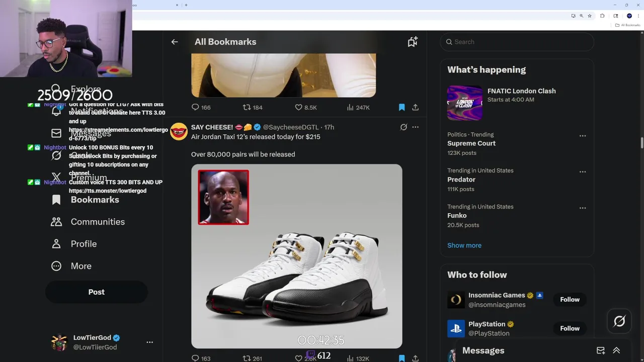Open @SaycheeseDGTL handle link
This screenshot has height=362, width=644.
pyautogui.click(x=291, y=127)
